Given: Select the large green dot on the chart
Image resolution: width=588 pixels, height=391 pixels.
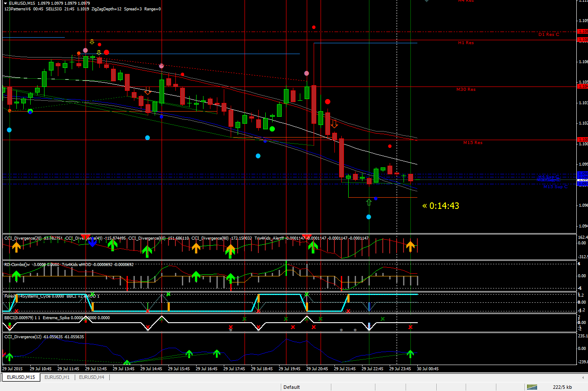Looking at the screenshot, I should (x=272, y=129).
